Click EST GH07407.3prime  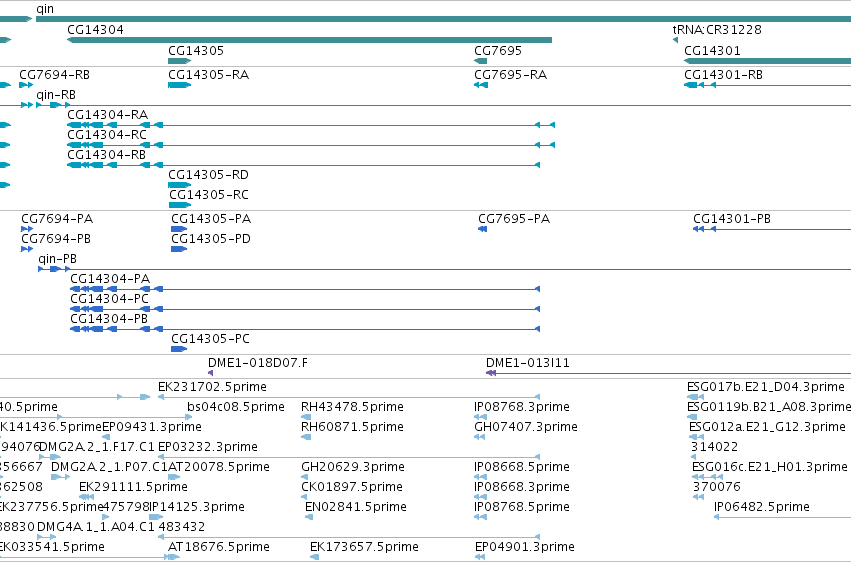click(525, 427)
